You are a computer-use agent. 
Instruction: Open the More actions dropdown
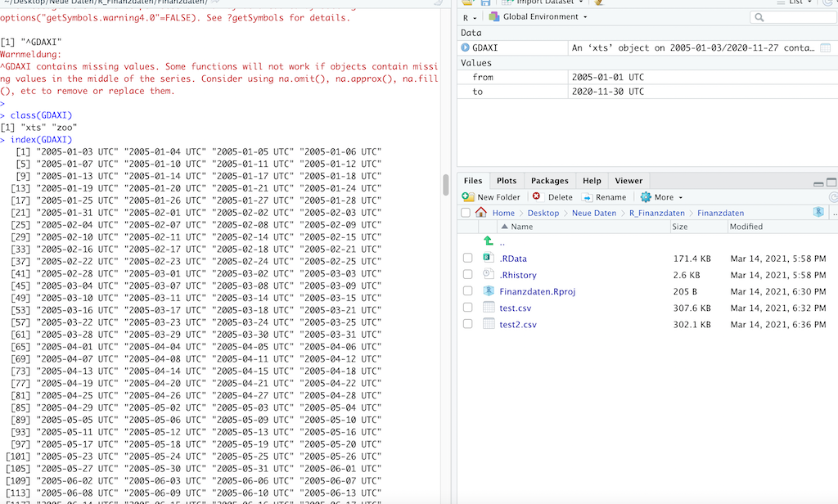[x=661, y=197]
